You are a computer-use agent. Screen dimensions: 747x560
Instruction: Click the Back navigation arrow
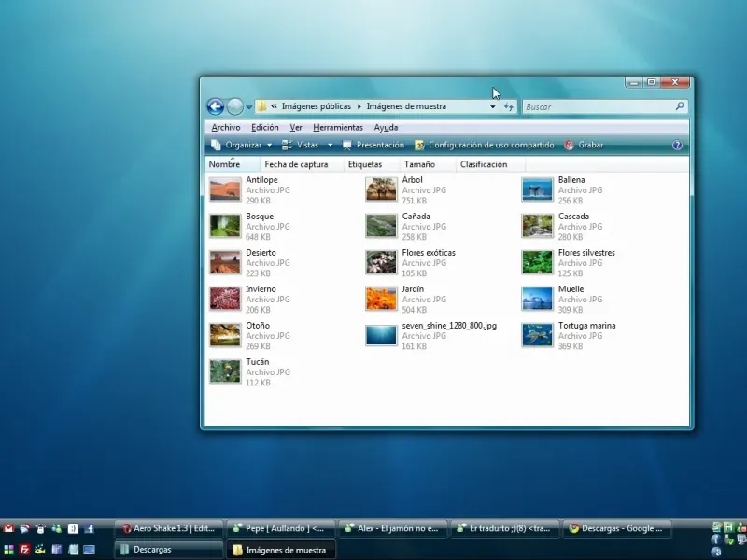216,106
